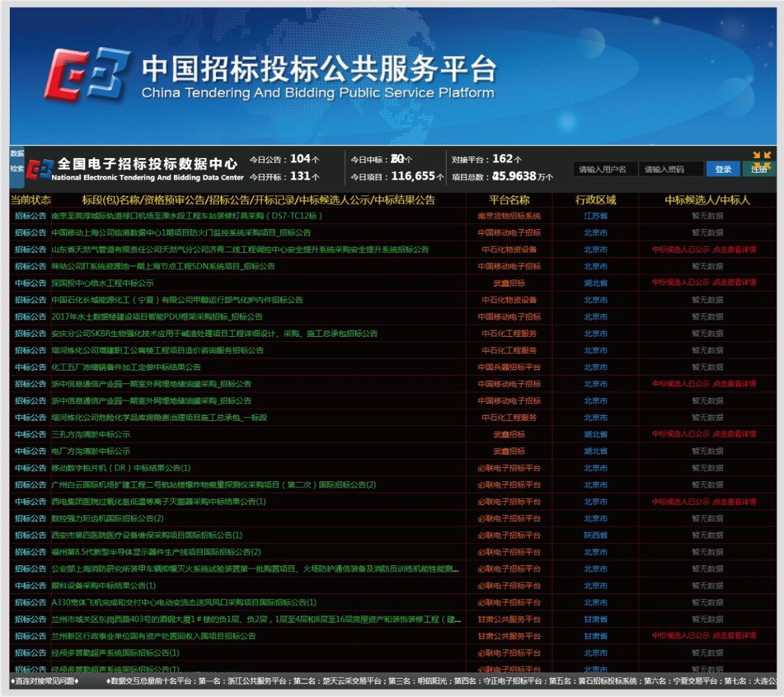Click the data center logo beside 全国电子招标投标数据中心
The width and height of the screenshot is (784, 697).
coord(39,169)
